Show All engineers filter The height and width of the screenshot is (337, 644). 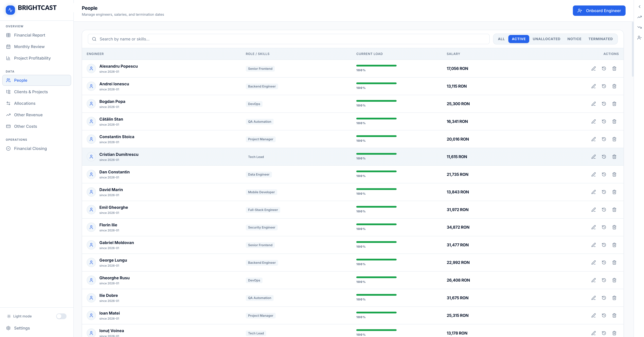click(501, 39)
